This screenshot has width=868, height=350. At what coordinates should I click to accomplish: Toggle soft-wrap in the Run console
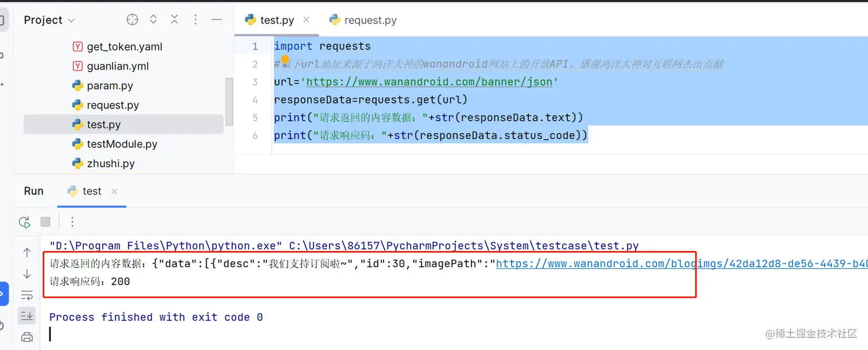27,295
